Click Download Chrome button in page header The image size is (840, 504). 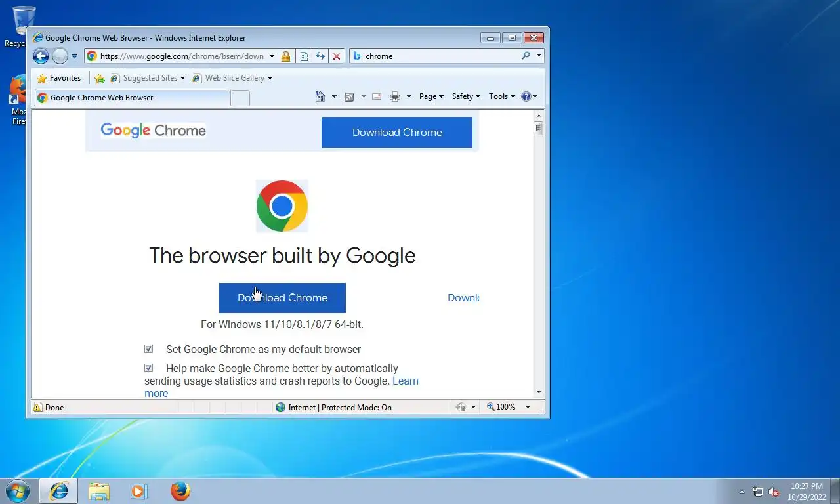point(397,133)
